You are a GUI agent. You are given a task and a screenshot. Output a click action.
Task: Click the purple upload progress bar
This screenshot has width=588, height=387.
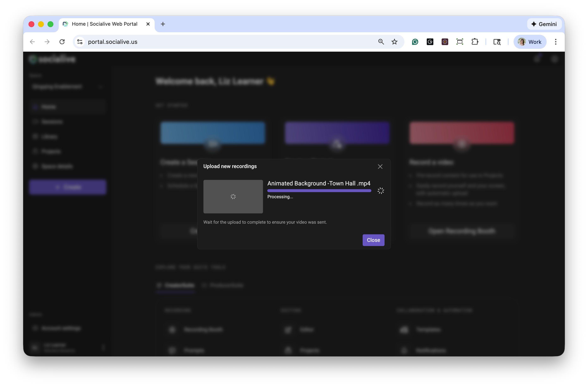pyautogui.click(x=319, y=190)
